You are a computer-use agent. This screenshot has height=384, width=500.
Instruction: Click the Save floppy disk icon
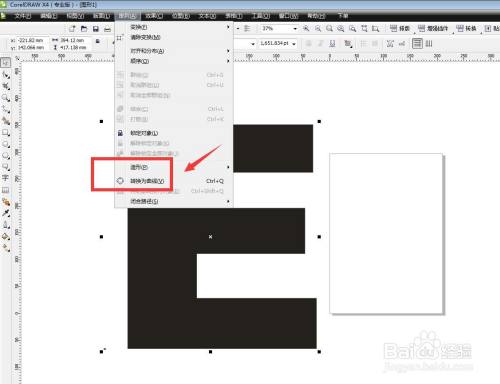[x=96, y=29]
